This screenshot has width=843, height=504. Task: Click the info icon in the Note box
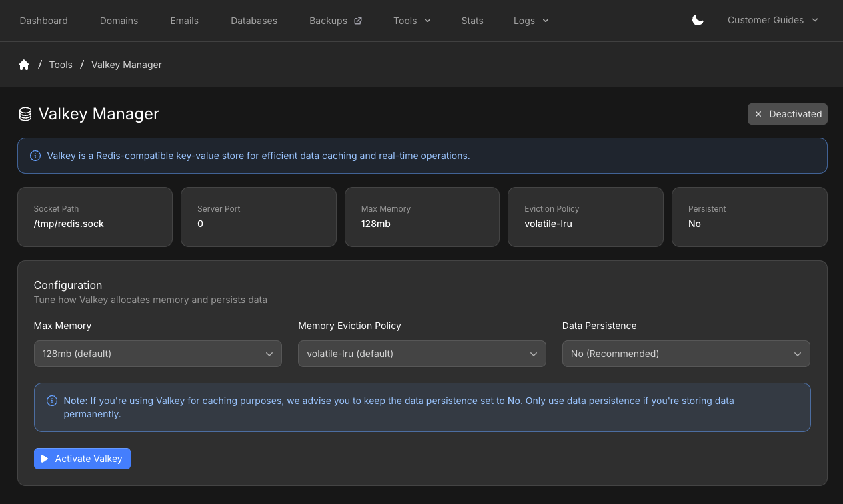click(51, 401)
